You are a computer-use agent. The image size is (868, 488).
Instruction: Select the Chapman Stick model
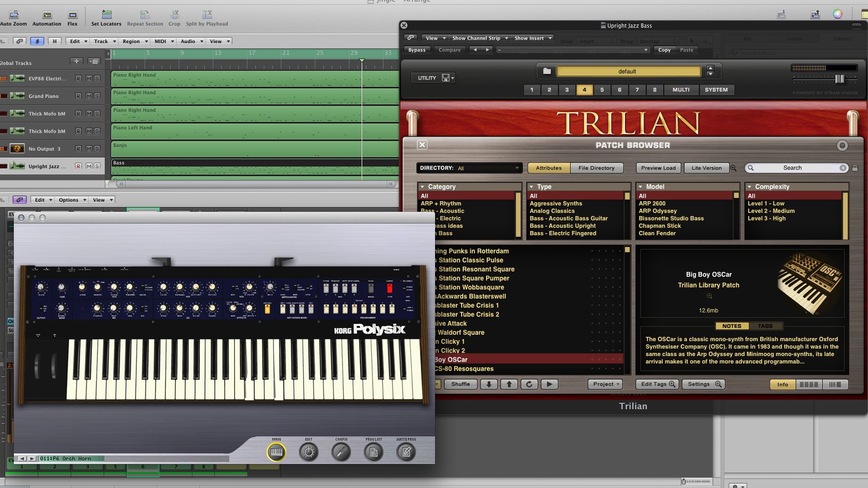[x=660, y=226]
